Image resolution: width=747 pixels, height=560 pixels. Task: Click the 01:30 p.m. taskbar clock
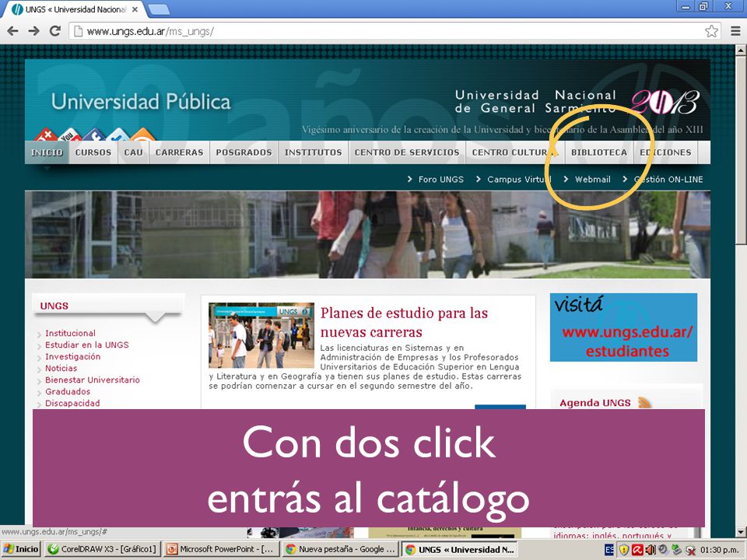pyautogui.click(x=719, y=550)
